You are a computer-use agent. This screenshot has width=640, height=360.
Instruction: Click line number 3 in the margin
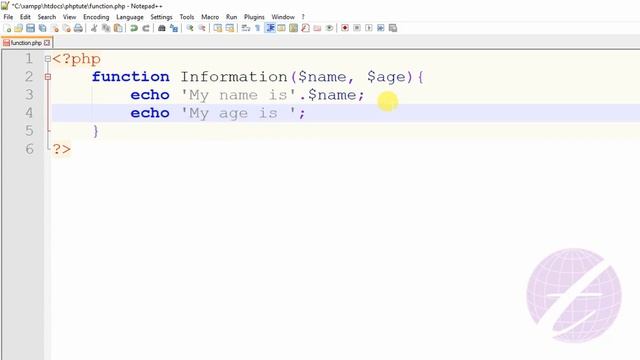29,95
